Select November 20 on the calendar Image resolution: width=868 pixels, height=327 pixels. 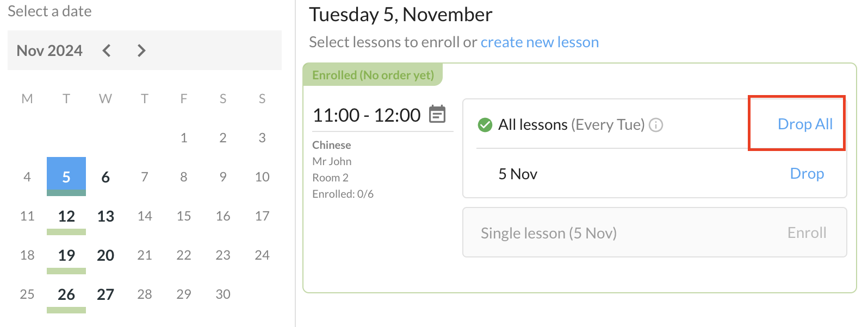(106, 255)
